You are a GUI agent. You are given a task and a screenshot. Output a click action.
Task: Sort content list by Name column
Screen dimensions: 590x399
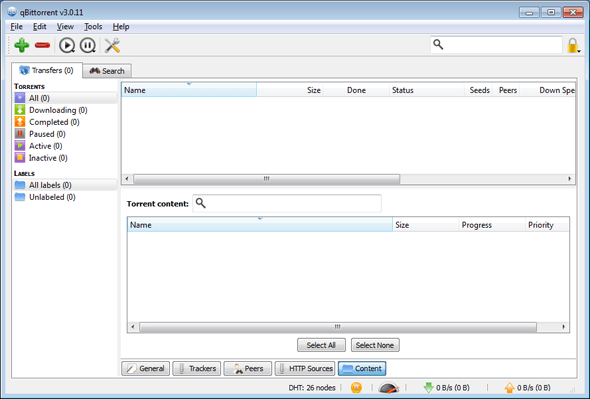pyautogui.click(x=260, y=225)
